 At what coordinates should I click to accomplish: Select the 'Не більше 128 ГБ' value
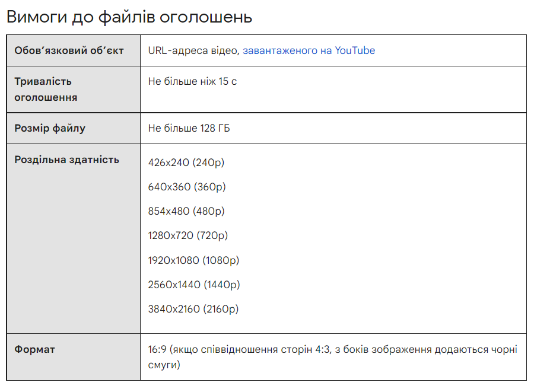[189, 128]
